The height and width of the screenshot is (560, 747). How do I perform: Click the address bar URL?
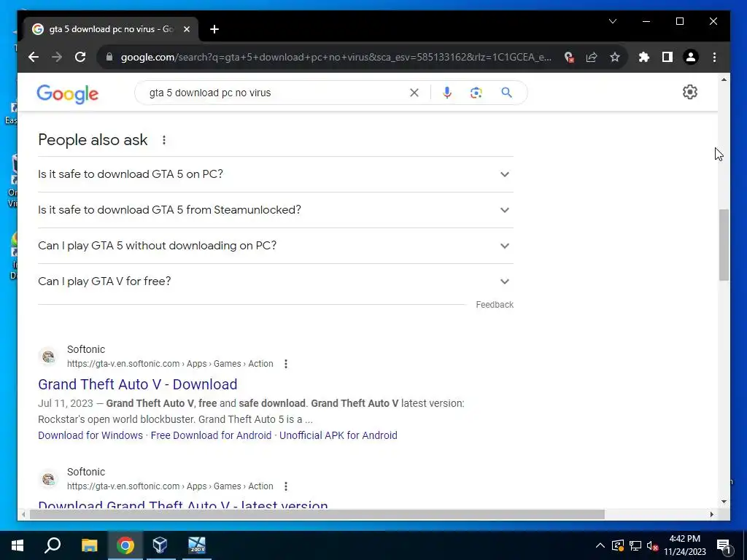[336, 57]
